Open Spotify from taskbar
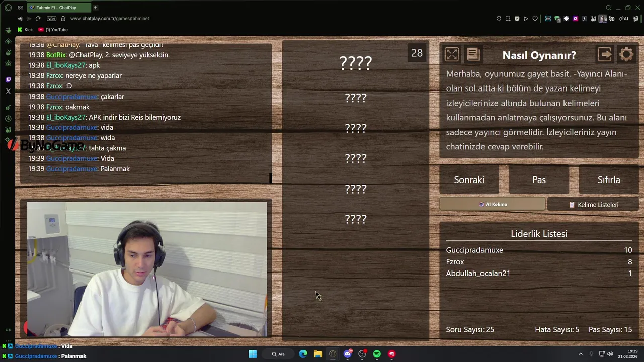 [377, 354]
